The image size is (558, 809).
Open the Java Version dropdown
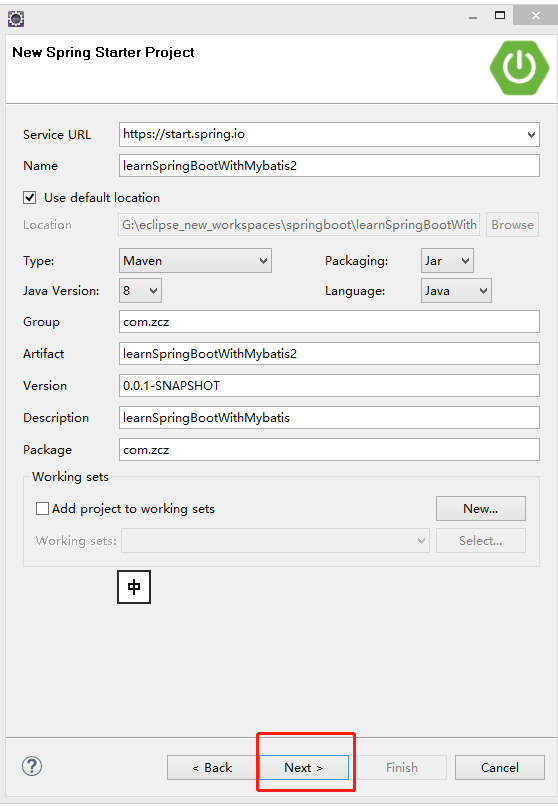140,290
